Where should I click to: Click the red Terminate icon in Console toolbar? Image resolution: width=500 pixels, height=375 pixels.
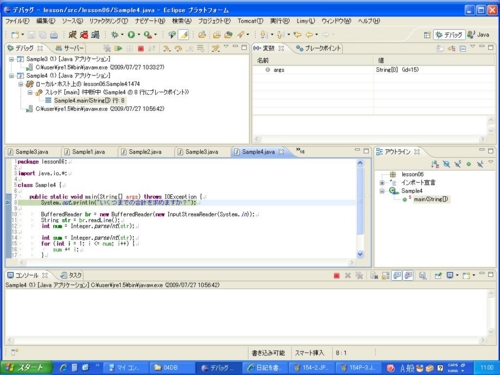pos(337,276)
